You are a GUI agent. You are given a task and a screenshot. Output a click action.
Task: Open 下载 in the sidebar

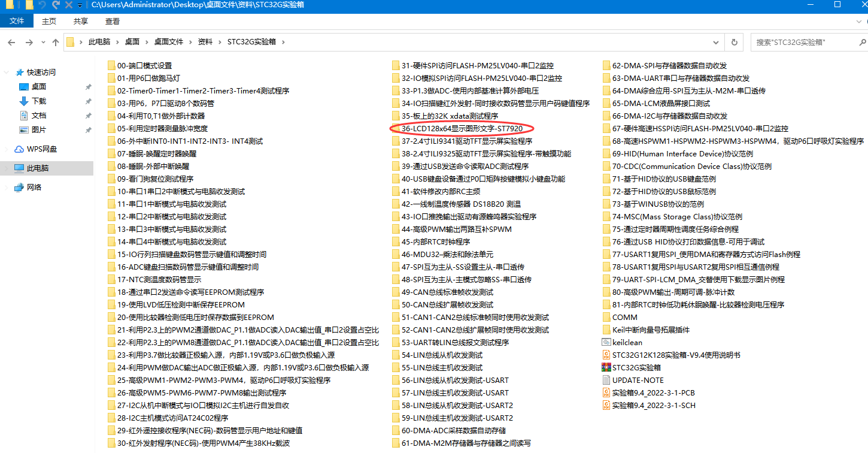(x=39, y=101)
